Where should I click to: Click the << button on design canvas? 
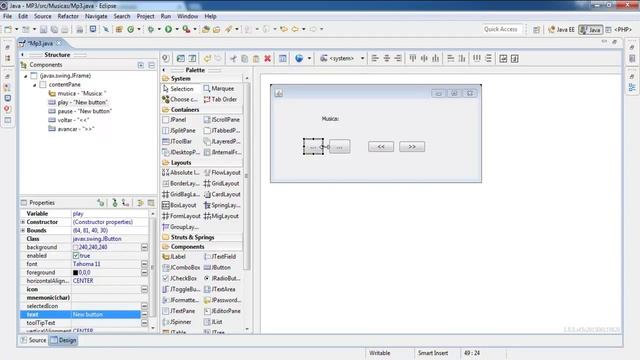(x=381, y=147)
